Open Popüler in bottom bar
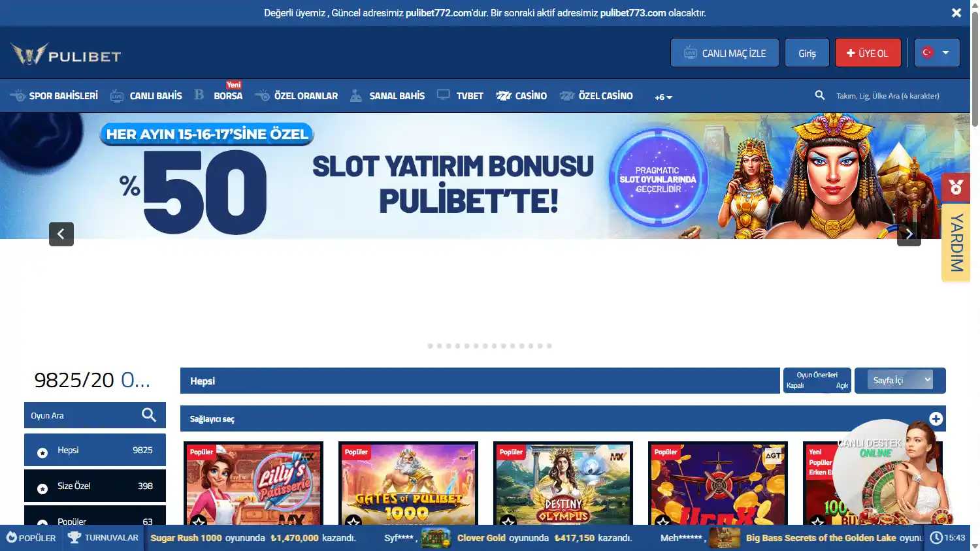The width and height of the screenshot is (980, 551). 31,538
